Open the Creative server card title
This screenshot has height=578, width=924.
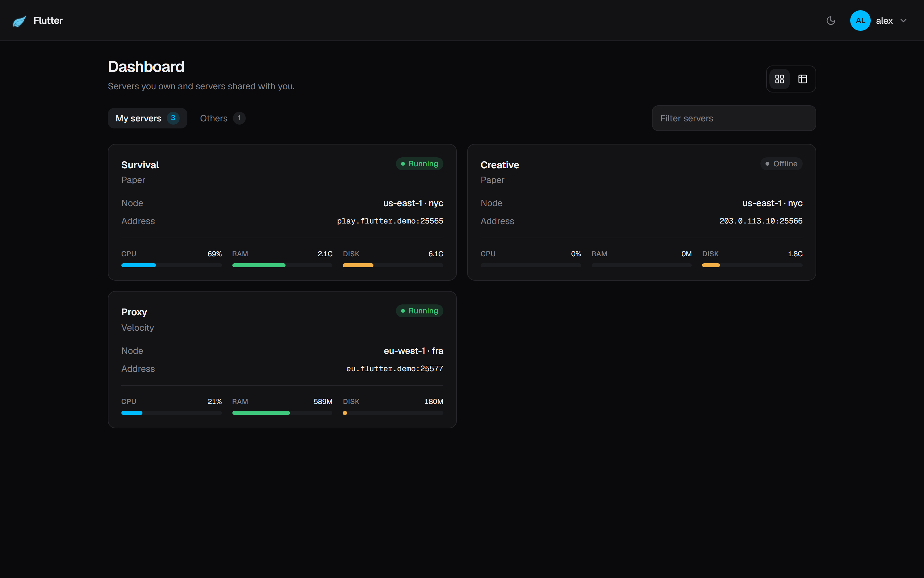pyautogui.click(x=500, y=165)
